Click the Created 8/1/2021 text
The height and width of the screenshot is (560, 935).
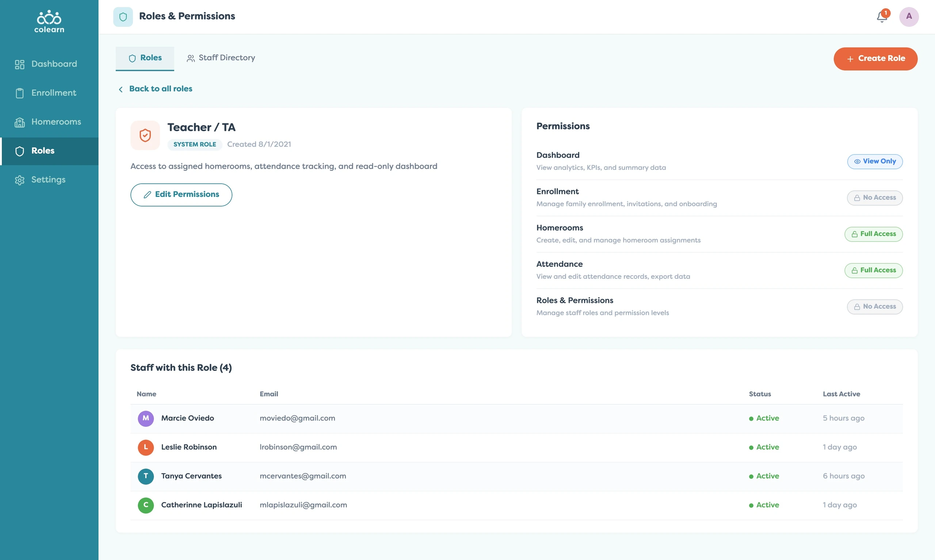pyautogui.click(x=259, y=145)
